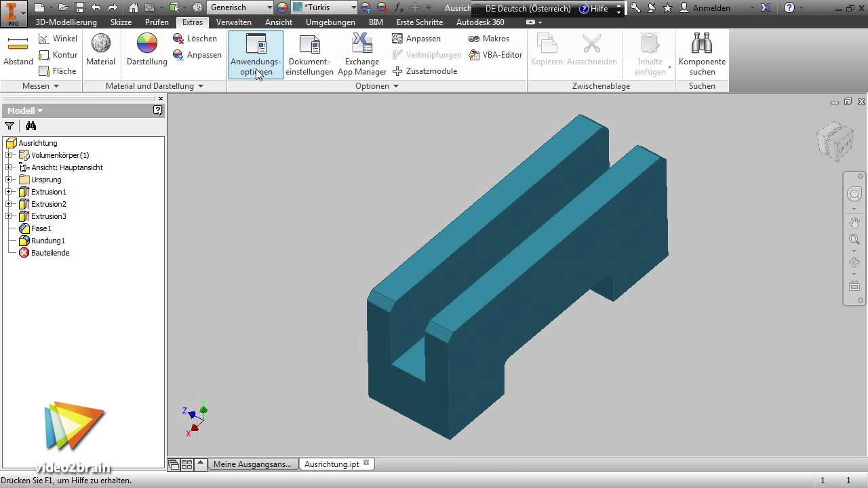The width and height of the screenshot is (868, 488).
Task: Switch to the 3D-Modellierung tab
Action: point(66,22)
